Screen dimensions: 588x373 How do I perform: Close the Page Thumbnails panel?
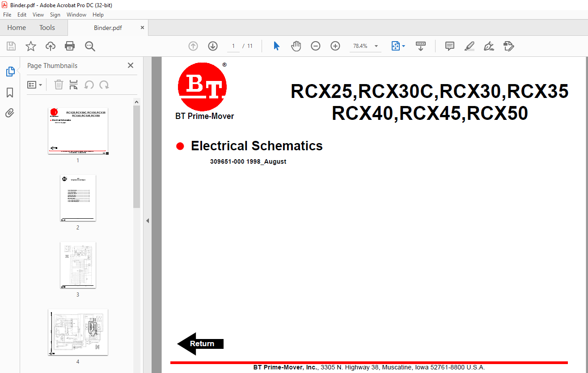pyautogui.click(x=131, y=65)
